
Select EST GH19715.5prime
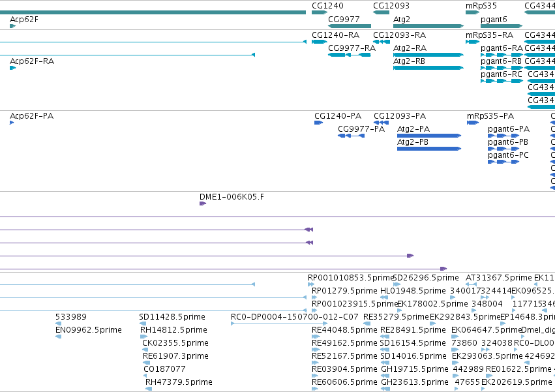pos(415,369)
